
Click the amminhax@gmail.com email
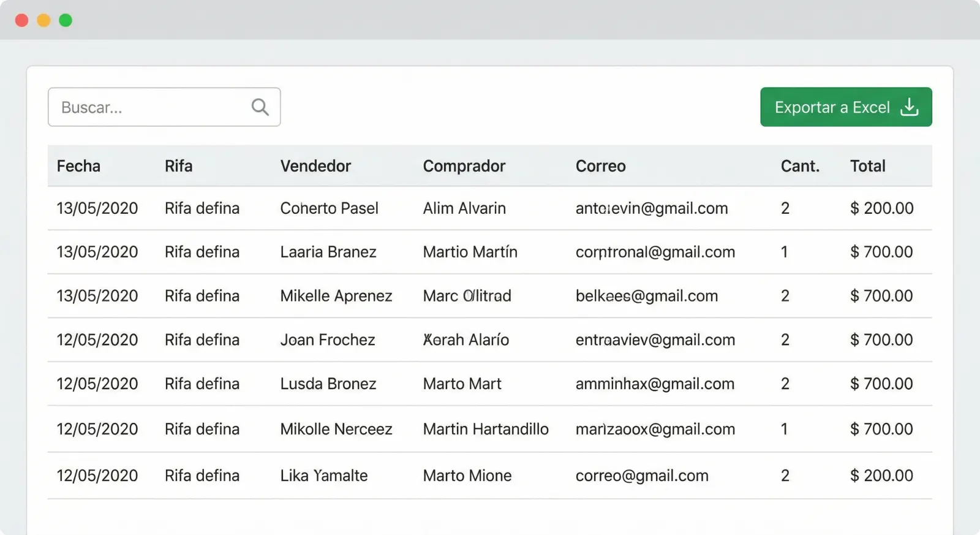point(655,384)
